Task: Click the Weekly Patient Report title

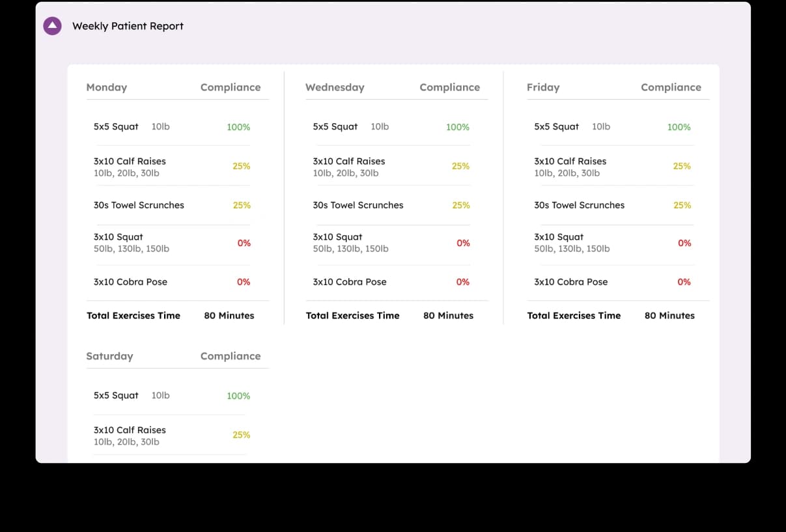Action: 128,26
